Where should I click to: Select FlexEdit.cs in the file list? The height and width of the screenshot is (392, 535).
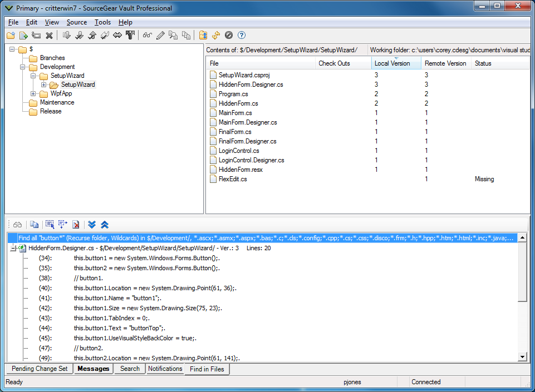pos(232,179)
